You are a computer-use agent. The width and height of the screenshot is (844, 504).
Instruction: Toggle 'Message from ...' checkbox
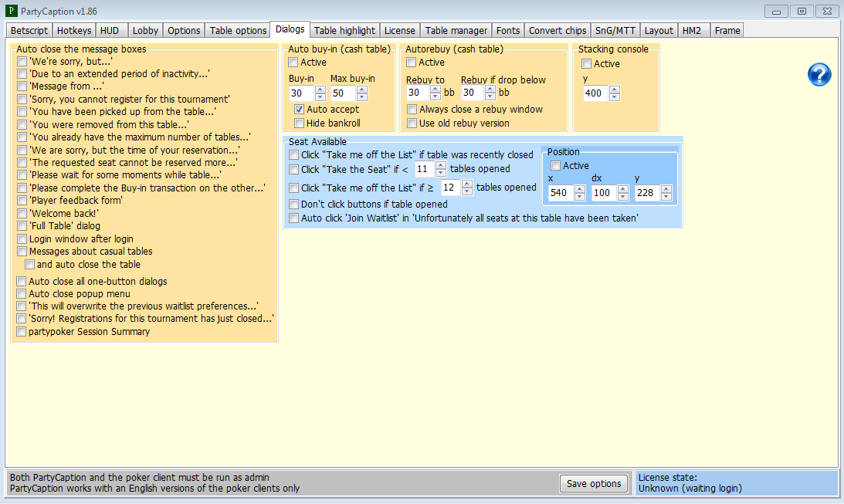[22, 86]
